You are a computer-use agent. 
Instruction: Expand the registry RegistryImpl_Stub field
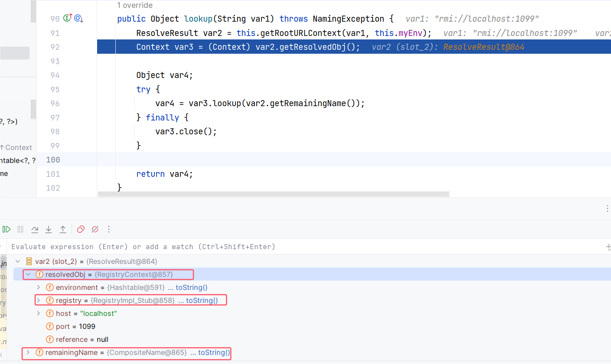39,300
